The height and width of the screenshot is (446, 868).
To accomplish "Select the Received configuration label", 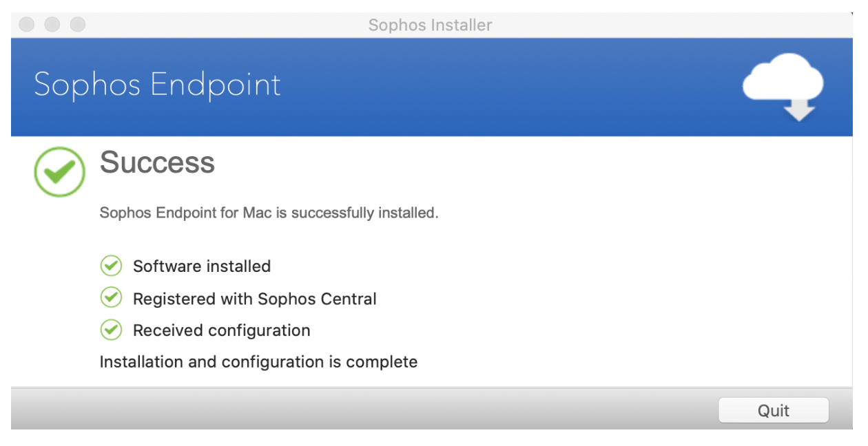I will coord(222,331).
